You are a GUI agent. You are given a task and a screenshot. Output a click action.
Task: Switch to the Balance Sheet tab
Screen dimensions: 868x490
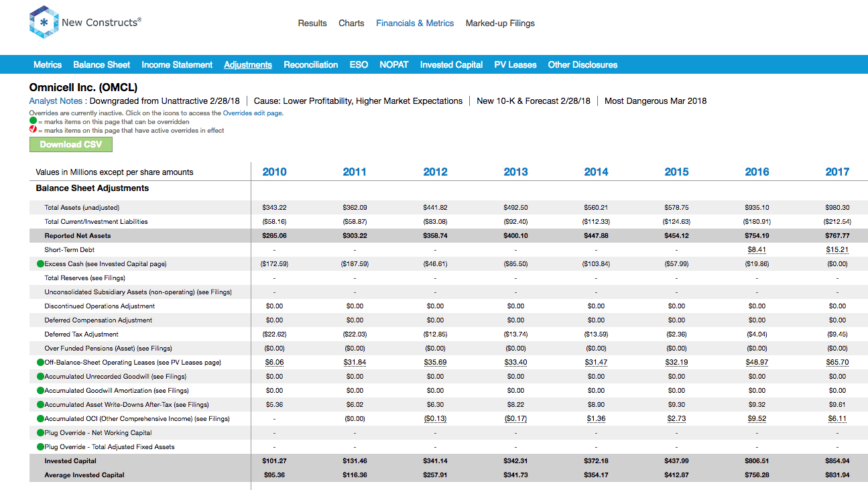[x=102, y=65]
